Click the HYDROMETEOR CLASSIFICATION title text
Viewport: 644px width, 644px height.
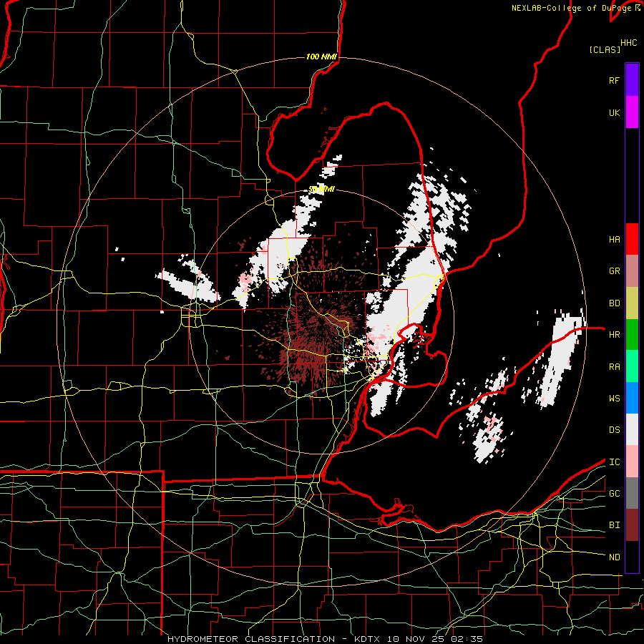(x=251, y=639)
